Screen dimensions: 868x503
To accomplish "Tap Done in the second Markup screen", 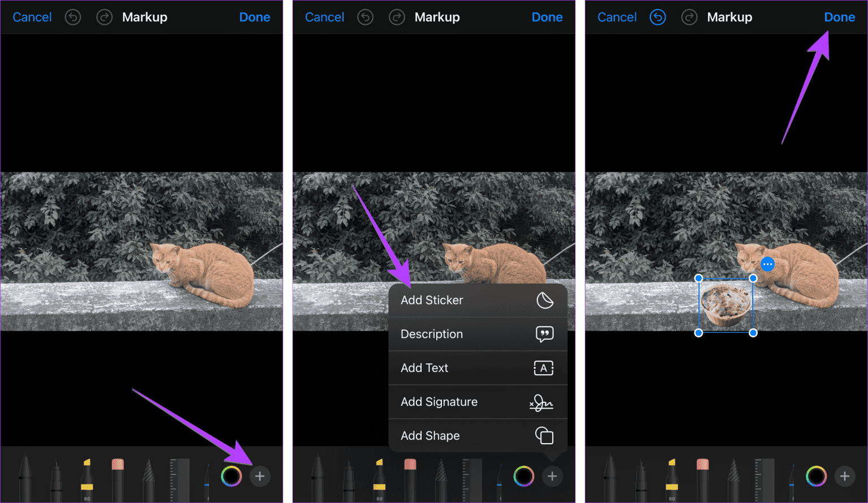I will pos(547,18).
